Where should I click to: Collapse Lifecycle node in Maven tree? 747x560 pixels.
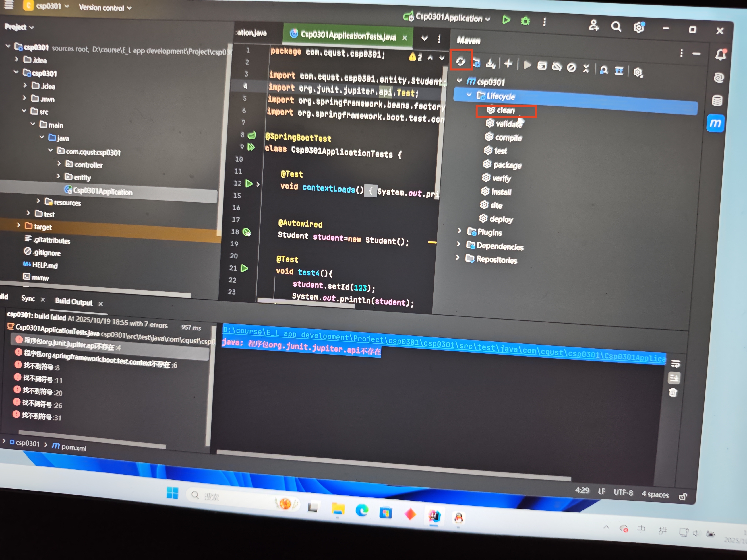(x=469, y=95)
